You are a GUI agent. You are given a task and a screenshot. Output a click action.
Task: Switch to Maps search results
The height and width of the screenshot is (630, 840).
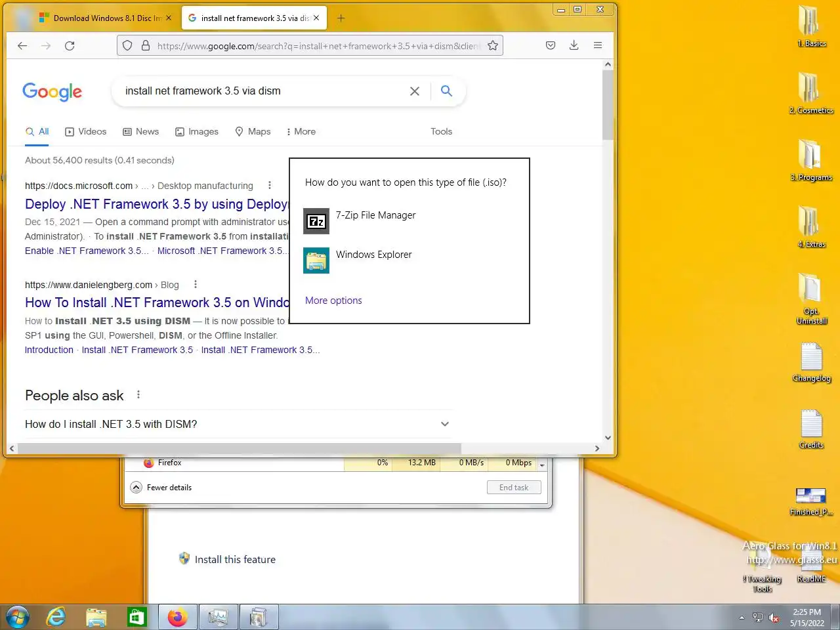click(x=253, y=131)
